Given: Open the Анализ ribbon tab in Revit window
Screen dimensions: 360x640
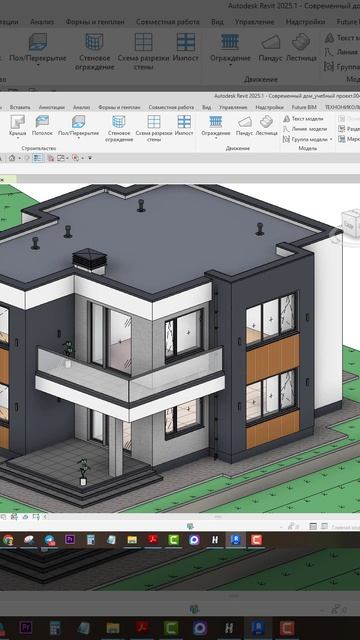Looking at the screenshot, I should pos(81,107).
